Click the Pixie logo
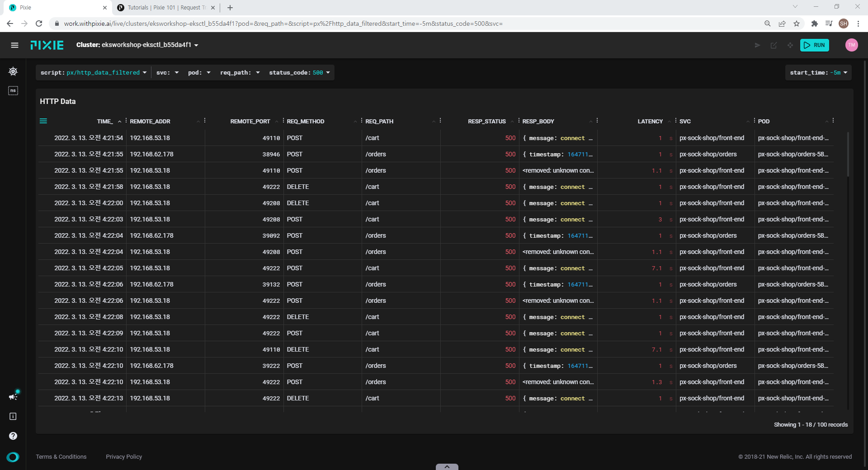Image resolution: width=868 pixels, height=470 pixels. [x=47, y=45]
